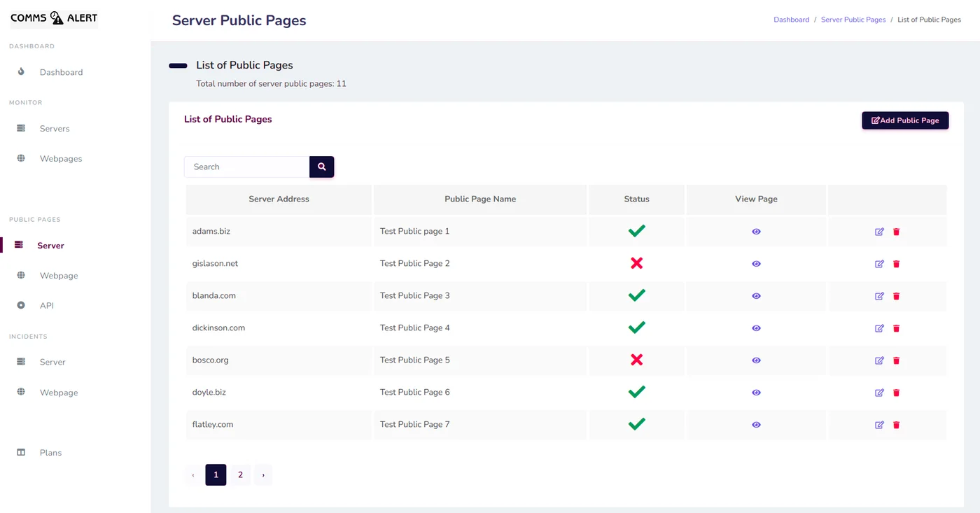Click green check status for adams.biz
Viewport: 980px width, 513px height.
636,231
